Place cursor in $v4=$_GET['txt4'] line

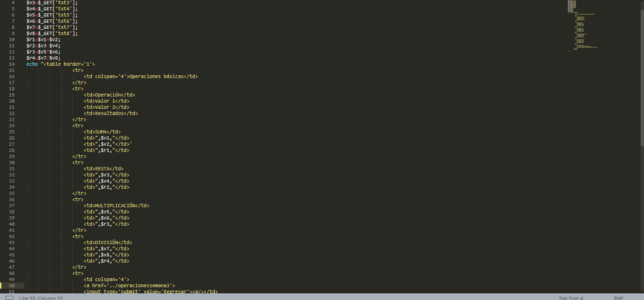tap(52, 9)
